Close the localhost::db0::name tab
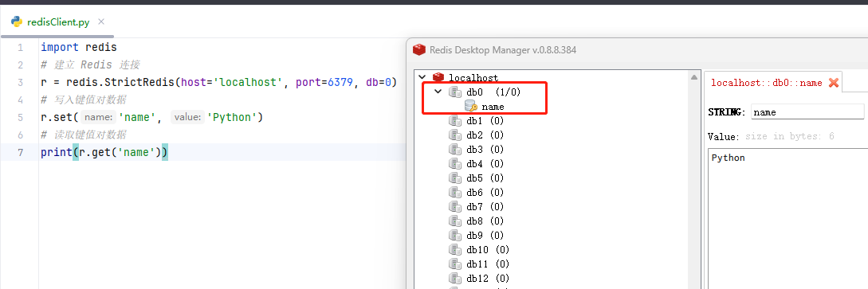The width and height of the screenshot is (868, 289). click(834, 83)
